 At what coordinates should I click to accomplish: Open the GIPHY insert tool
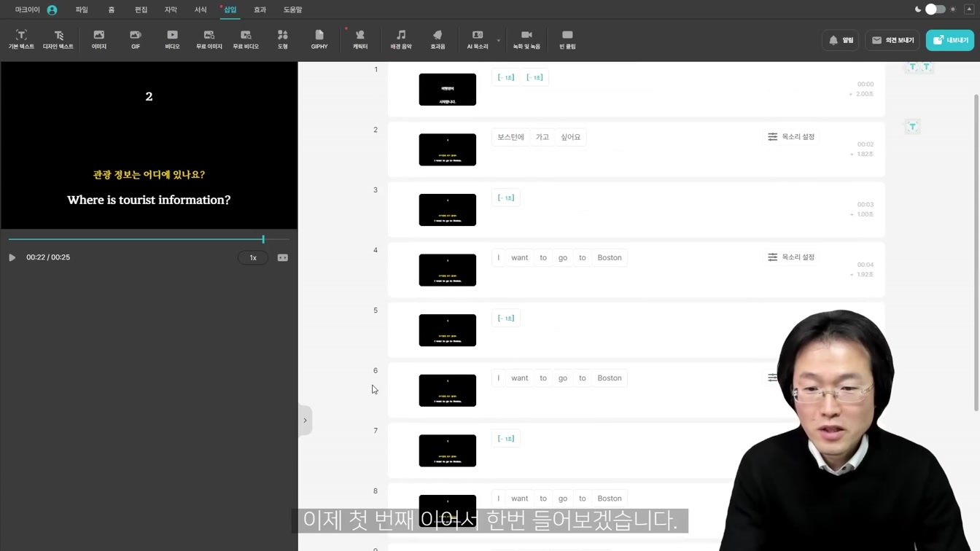(319, 39)
